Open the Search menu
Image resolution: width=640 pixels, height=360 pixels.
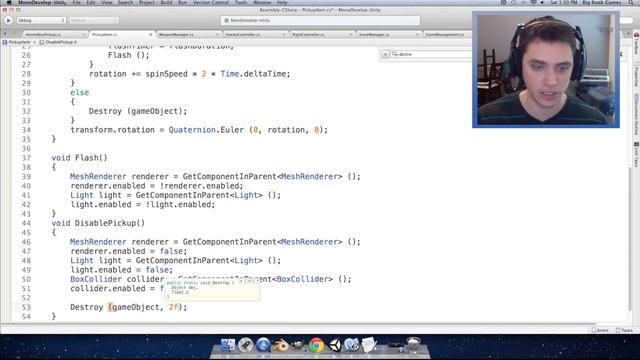point(125,2)
